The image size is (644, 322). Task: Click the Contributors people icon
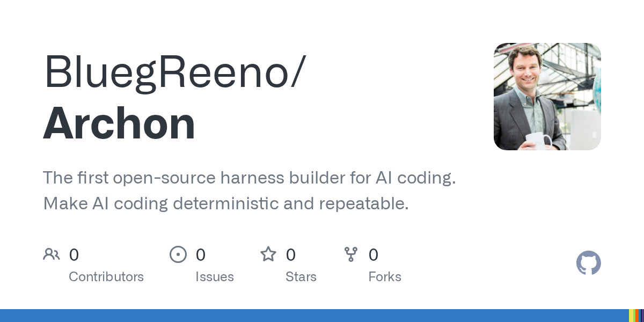click(x=52, y=254)
